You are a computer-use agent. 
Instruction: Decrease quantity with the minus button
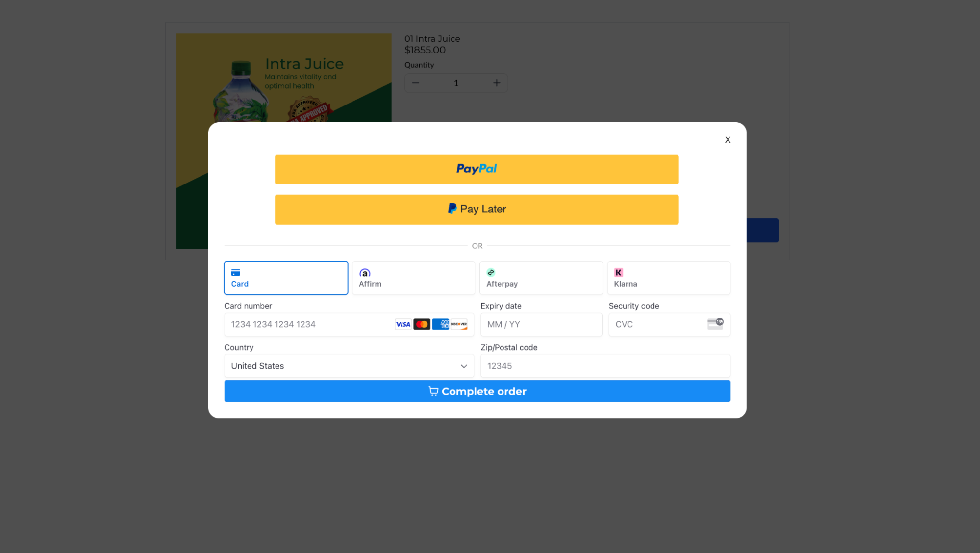tap(416, 83)
